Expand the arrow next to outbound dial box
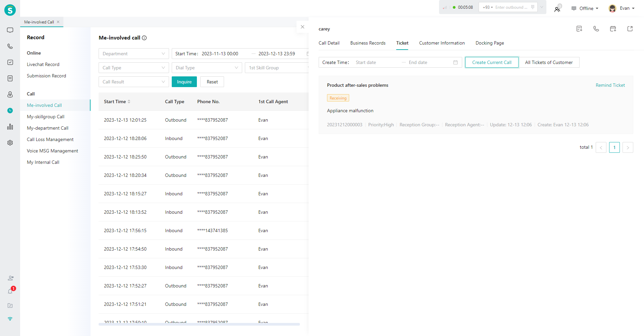The image size is (644, 336). (542, 7)
